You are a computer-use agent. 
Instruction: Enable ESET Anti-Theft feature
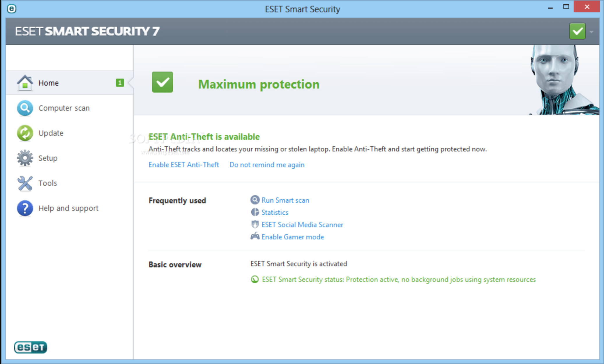[x=183, y=165]
